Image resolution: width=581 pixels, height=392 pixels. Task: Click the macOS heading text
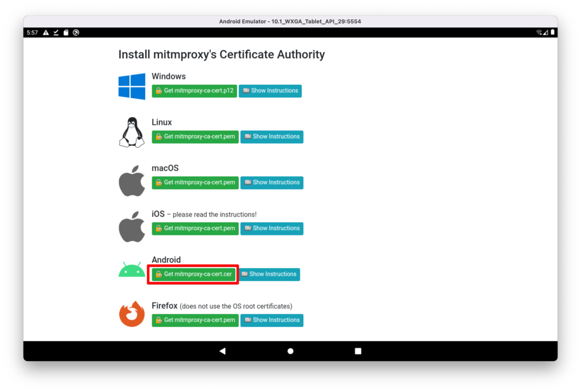165,168
